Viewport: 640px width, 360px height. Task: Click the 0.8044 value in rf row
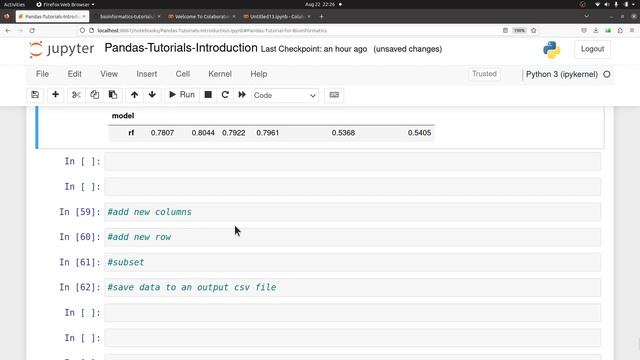pyautogui.click(x=203, y=133)
